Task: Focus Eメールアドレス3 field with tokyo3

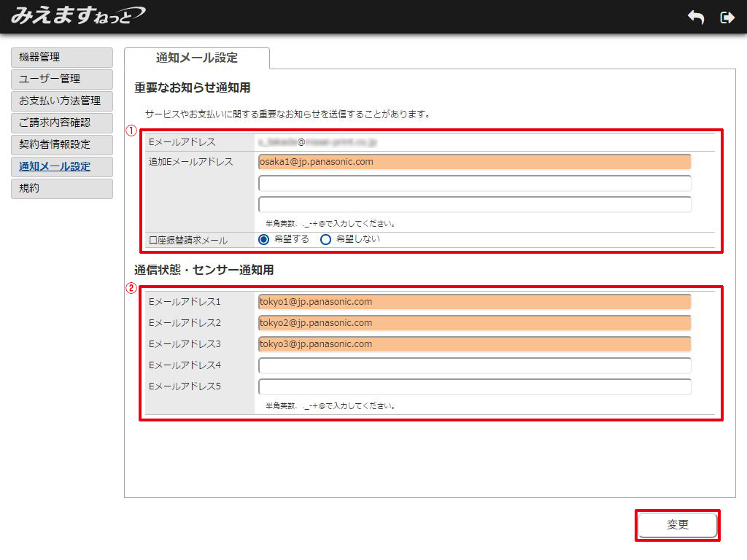Action: (474, 344)
